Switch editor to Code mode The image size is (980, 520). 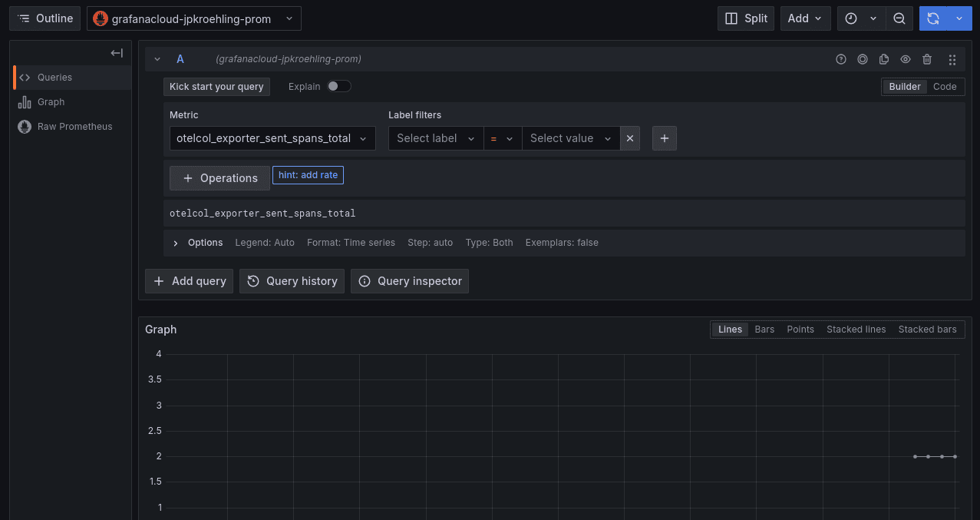(x=945, y=86)
